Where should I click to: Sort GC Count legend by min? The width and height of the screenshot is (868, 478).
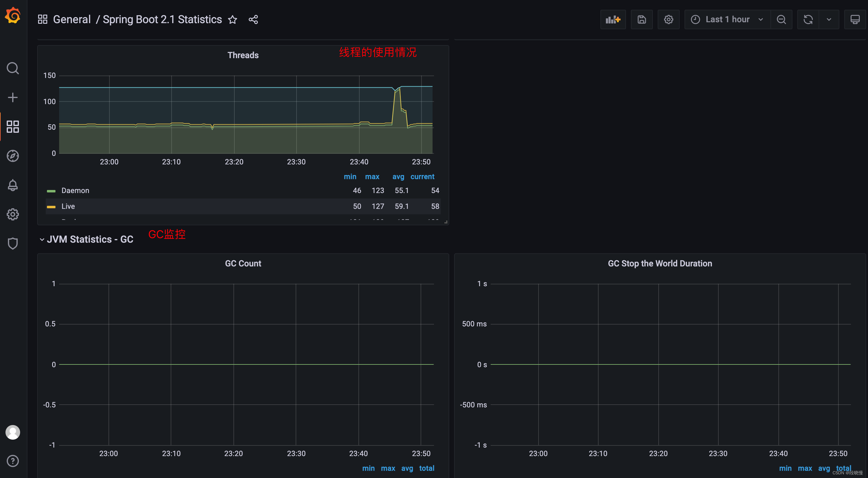click(368, 468)
